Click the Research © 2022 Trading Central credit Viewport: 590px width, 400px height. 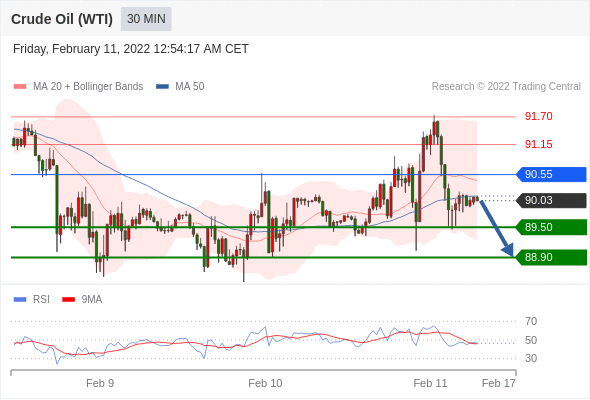506,87
